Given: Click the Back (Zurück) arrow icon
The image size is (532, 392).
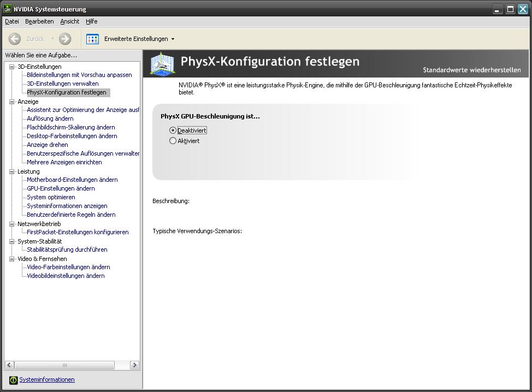Looking at the screenshot, I should pos(15,39).
